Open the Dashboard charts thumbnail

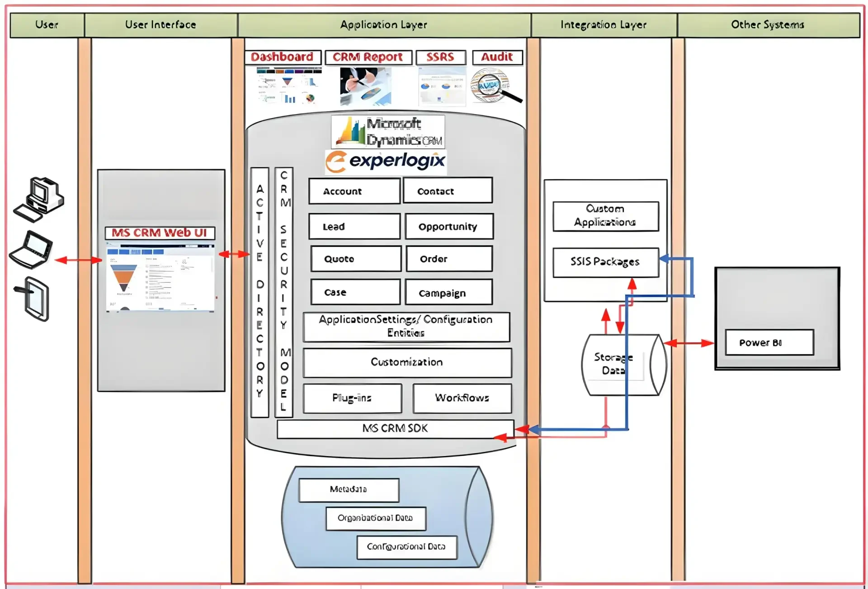[x=289, y=85]
